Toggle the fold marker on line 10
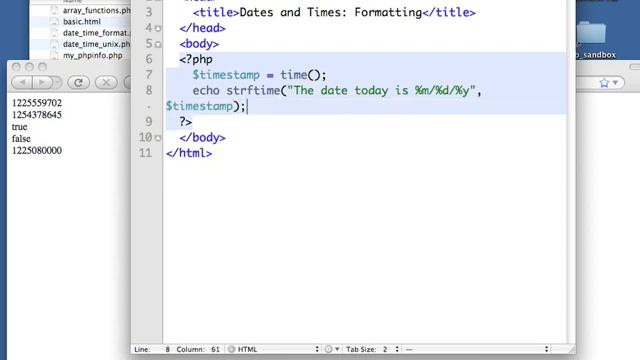 (x=158, y=138)
